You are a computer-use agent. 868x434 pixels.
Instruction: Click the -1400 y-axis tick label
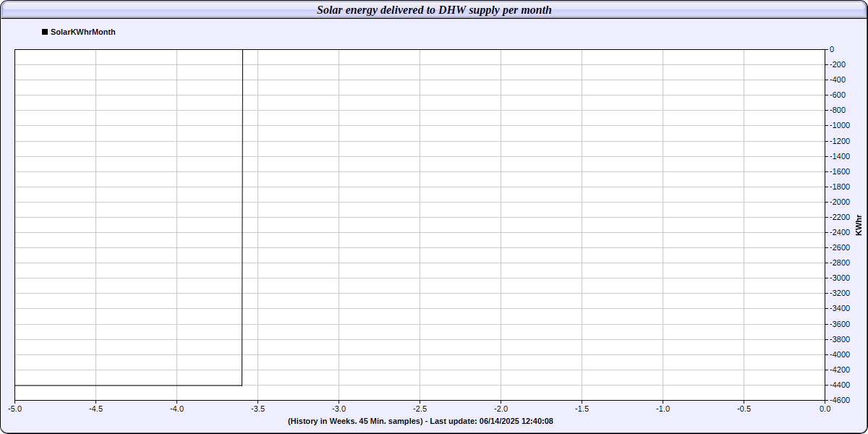tap(840, 156)
